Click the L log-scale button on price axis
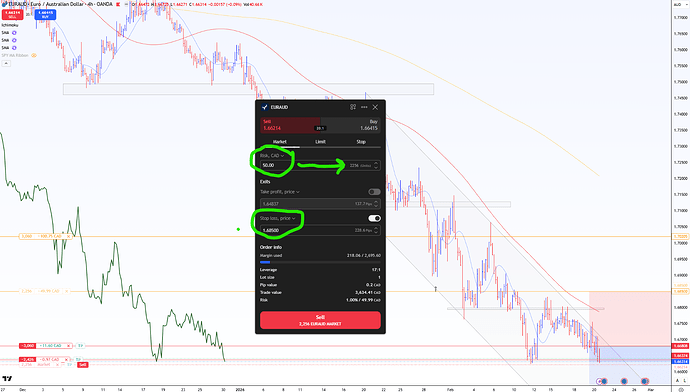The height and width of the screenshot is (392, 690). tap(685, 381)
